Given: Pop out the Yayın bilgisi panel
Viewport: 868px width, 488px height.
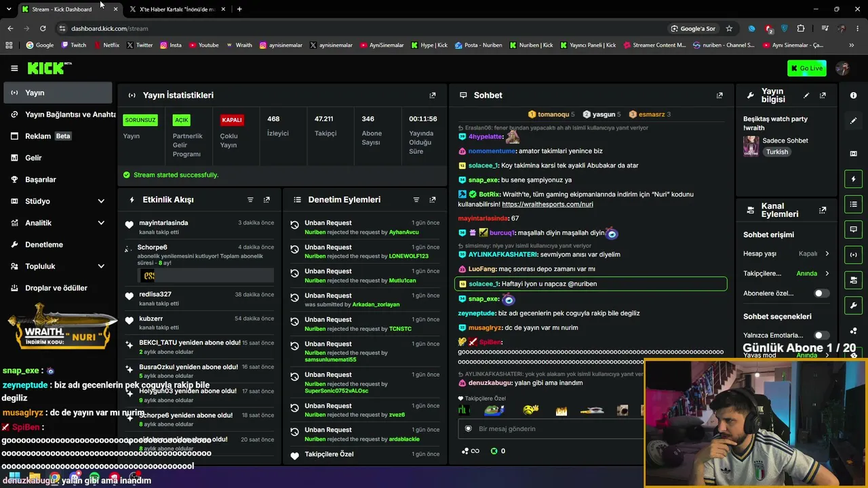Looking at the screenshot, I should 823,96.
